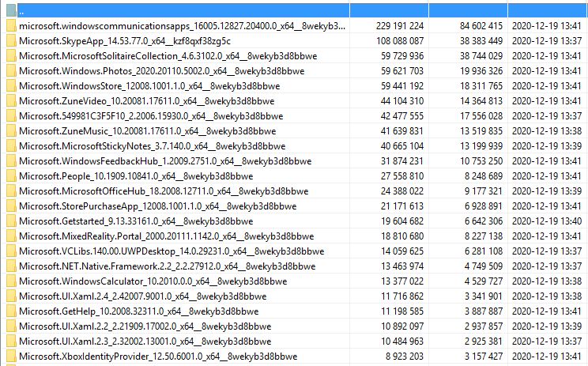Select Microsoft.WindowsFeedbackHub_1.2009.2751.0 folder name
The width and height of the screenshot is (588, 366).
click(x=165, y=161)
